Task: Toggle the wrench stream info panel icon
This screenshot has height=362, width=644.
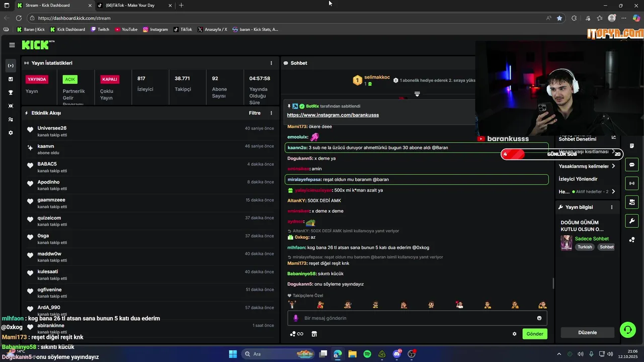Action: pos(631,221)
